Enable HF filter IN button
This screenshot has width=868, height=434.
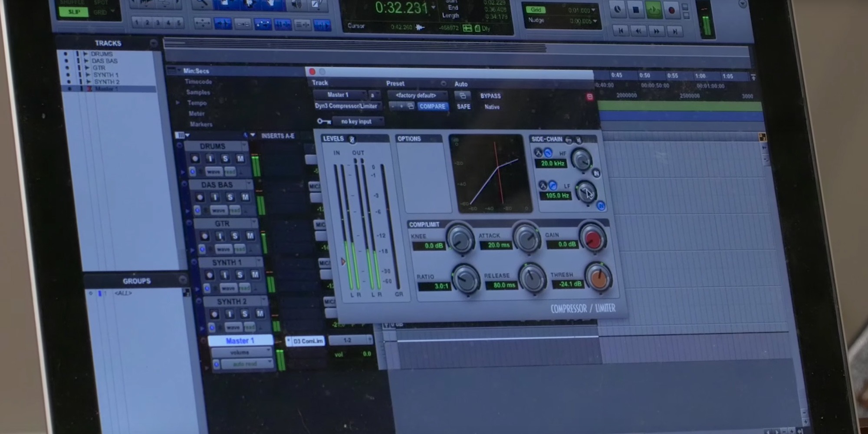pyautogui.click(x=596, y=173)
